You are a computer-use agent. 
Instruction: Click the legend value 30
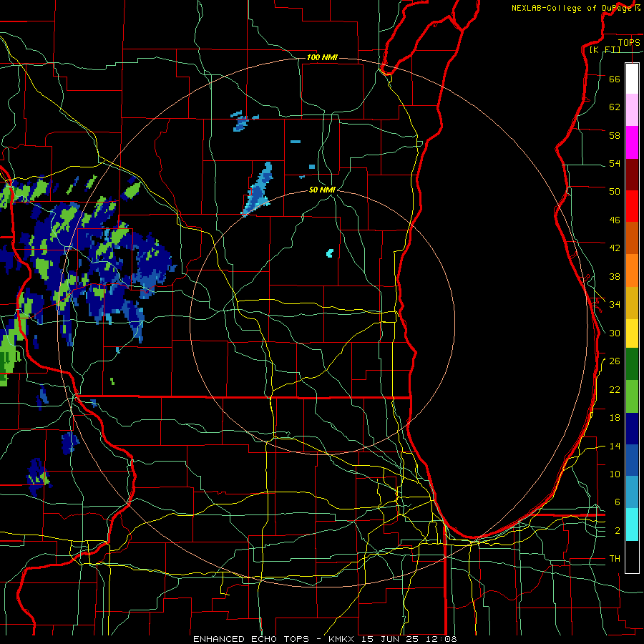click(x=615, y=333)
